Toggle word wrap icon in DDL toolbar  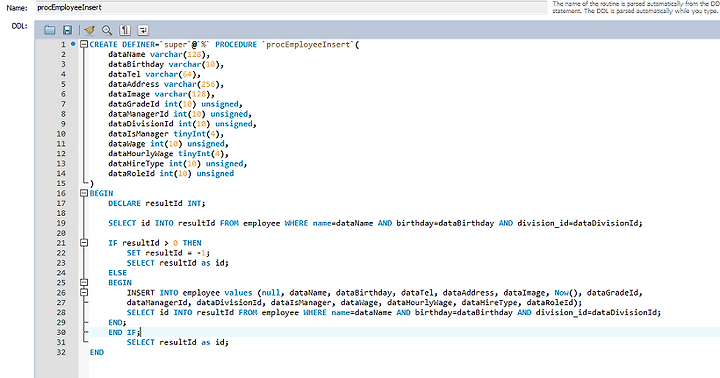pos(143,30)
